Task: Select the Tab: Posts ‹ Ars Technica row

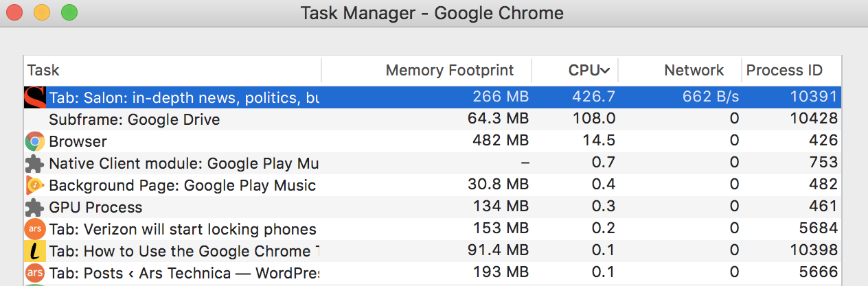Action: tap(433, 273)
